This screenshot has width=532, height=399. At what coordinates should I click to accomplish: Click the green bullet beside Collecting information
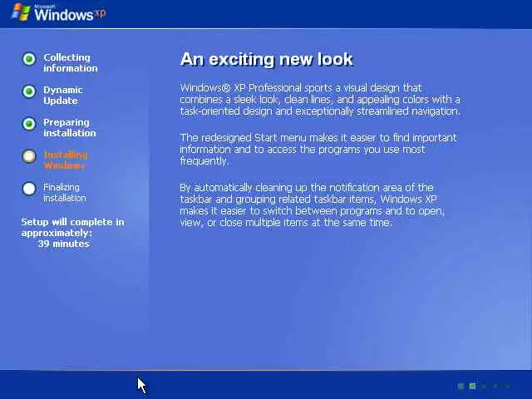point(29,59)
